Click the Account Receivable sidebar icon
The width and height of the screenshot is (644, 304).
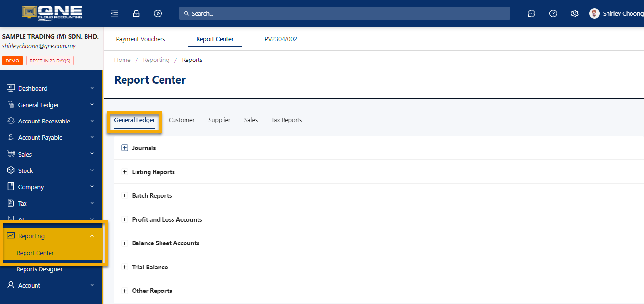11,121
